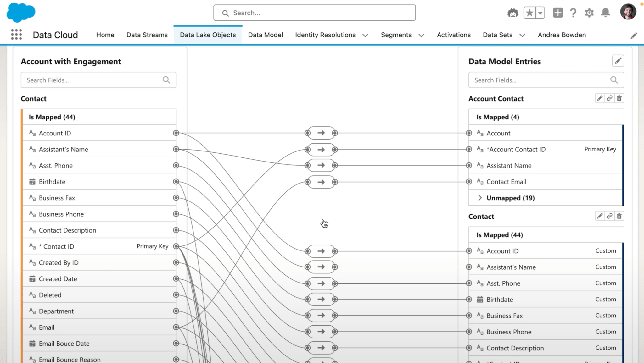Open Salesforce Setup gear icon
The height and width of the screenshot is (363, 644).
pyautogui.click(x=589, y=13)
